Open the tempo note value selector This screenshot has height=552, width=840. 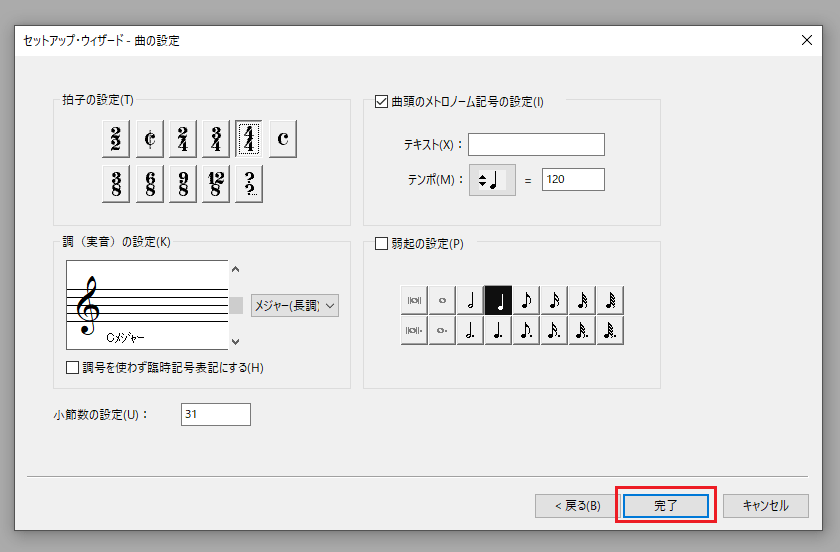coord(492,180)
